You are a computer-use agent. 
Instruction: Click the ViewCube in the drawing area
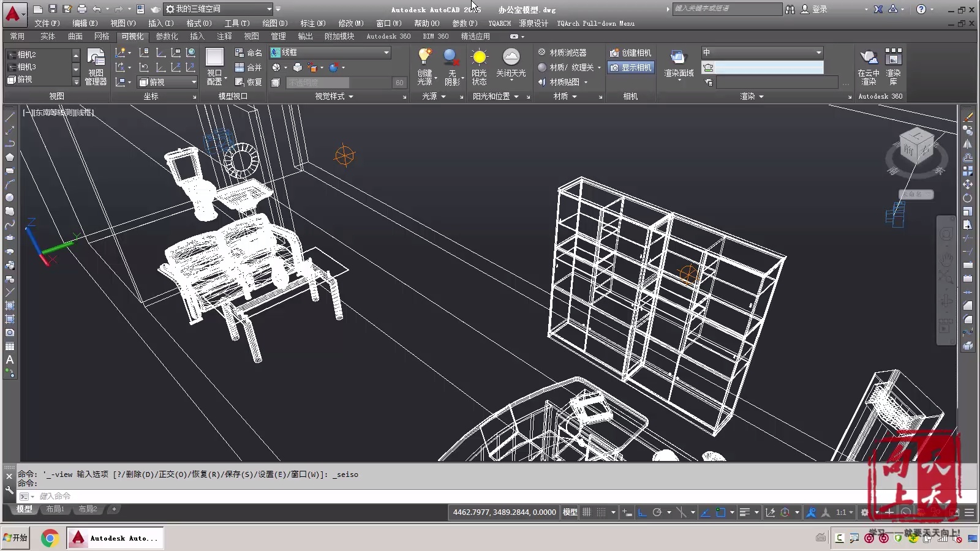(916, 147)
